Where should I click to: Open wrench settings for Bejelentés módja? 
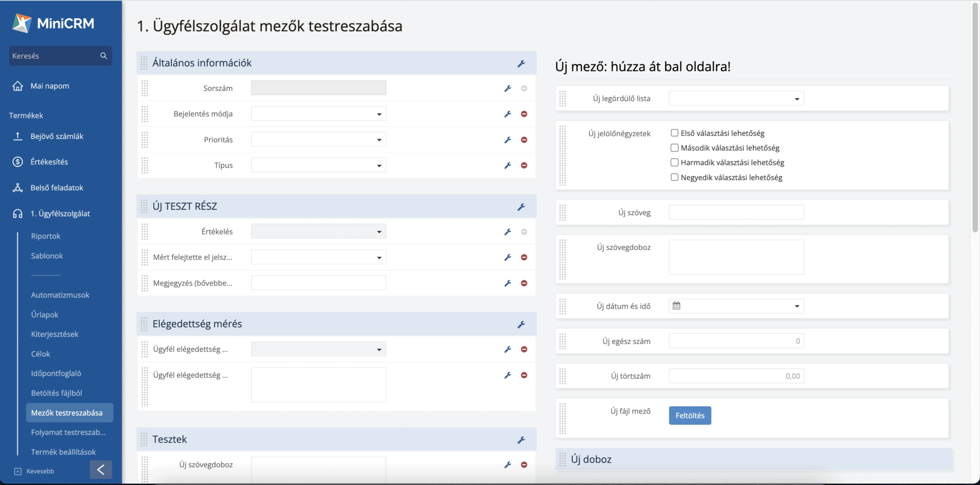(x=507, y=114)
